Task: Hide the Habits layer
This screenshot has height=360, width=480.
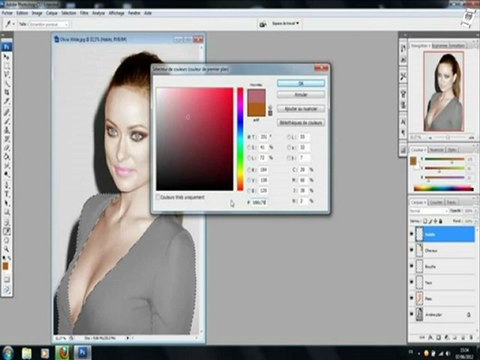Action: coord(412,235)
